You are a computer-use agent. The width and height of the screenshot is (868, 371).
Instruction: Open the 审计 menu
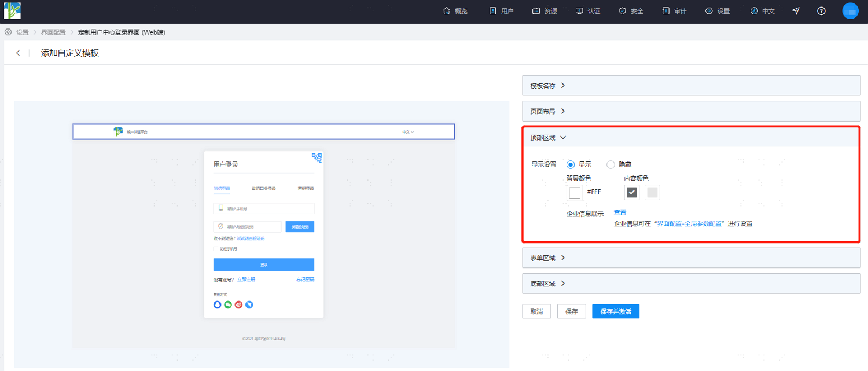(674, 11)
